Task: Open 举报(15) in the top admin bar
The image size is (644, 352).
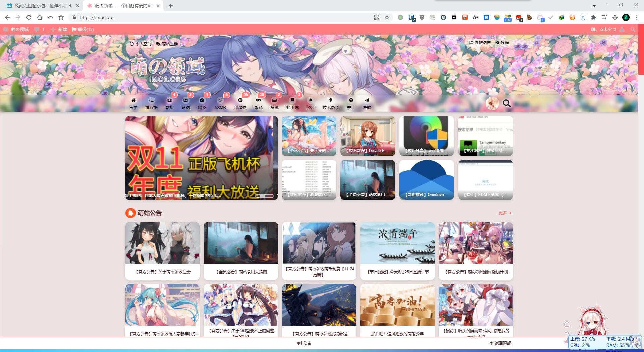Action: click(83, 30)
